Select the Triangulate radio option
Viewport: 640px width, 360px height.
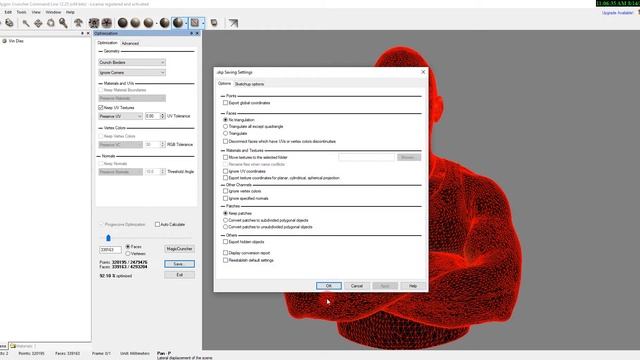225,133
